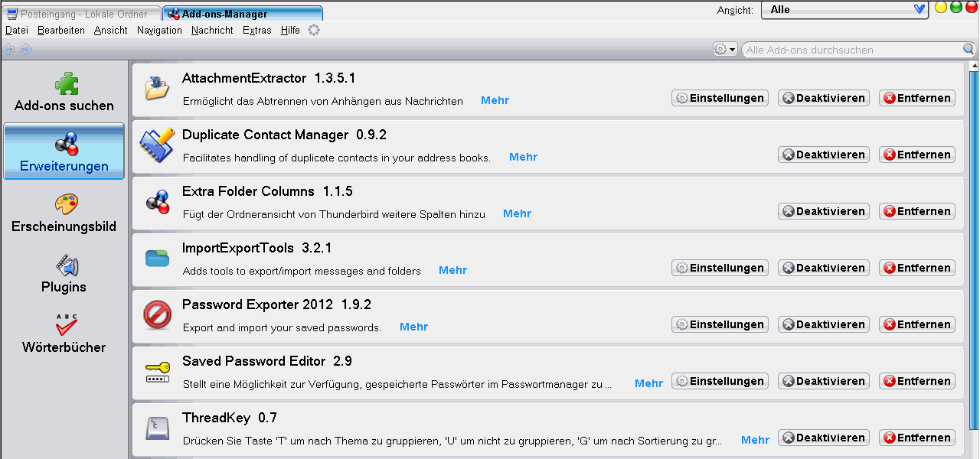
Task: Click the Password Exporter 2012 prohibited icon
Action: [156, 315]
